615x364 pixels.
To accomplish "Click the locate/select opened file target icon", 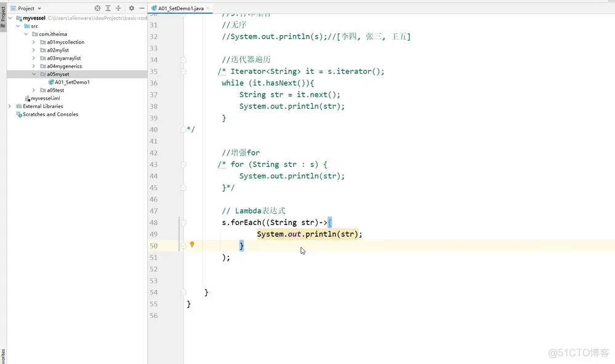I will [97, 8].
